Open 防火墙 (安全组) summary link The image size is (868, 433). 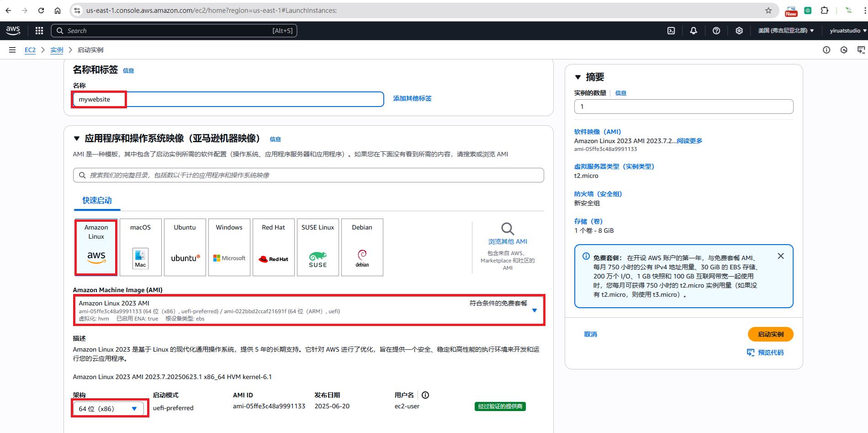598,194
